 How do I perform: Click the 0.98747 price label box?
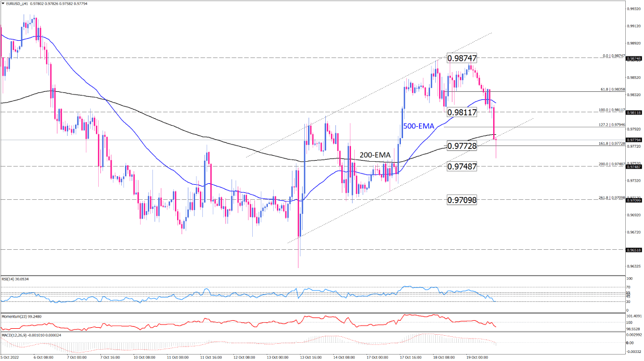tap(462, 58)
